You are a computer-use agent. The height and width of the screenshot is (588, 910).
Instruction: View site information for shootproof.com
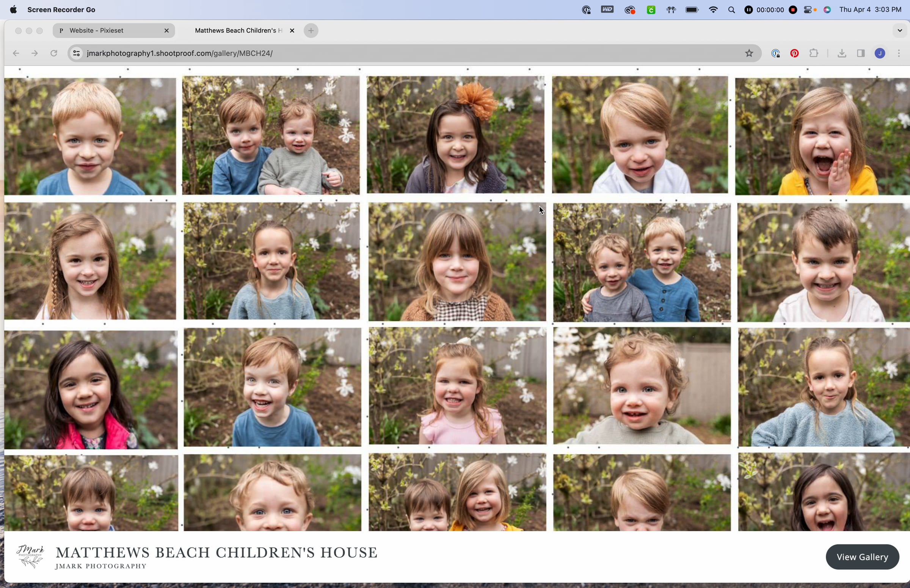tap(77, 53)
